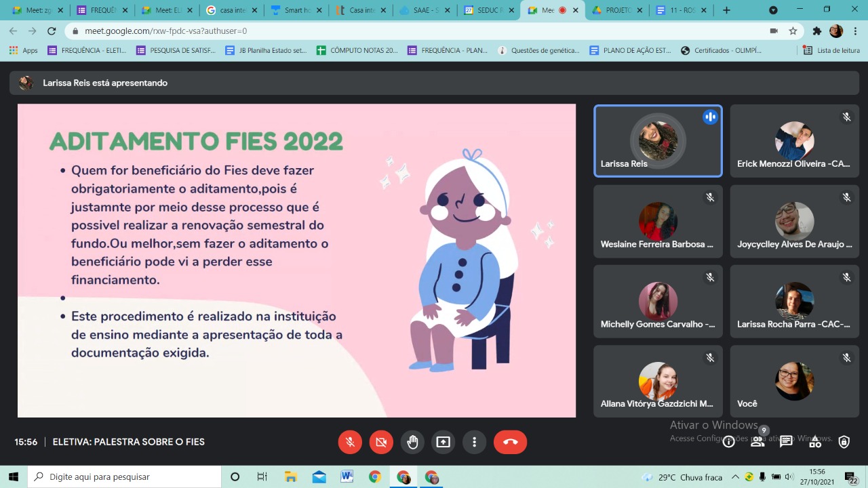Open PESQUISA DE SATISF... bookmark
Viewport: 868px width, 488px height.
pos(176,50)
